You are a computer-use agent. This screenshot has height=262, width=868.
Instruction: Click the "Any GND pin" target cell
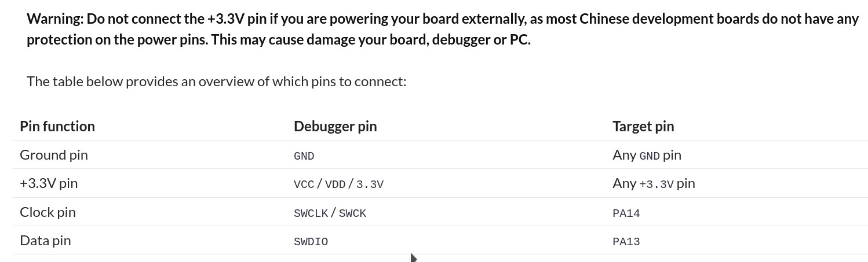tap(647, 155)
